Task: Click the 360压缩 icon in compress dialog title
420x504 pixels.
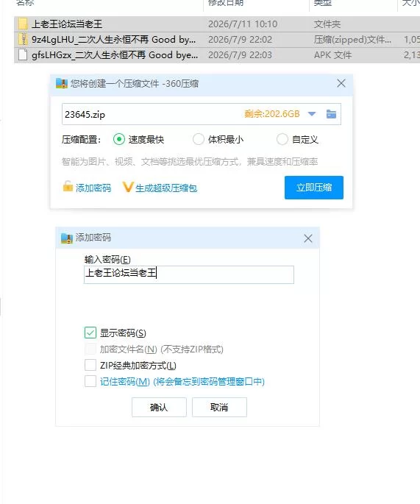Action: 62,84
